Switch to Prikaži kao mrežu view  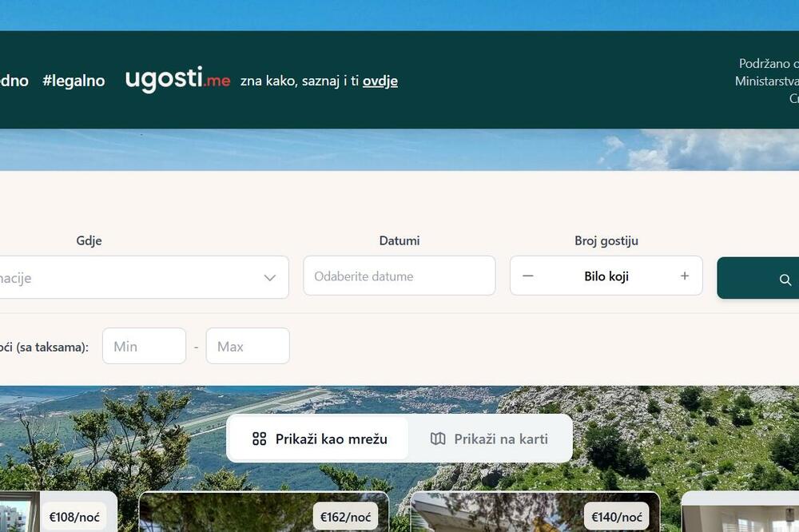(320, 439)
